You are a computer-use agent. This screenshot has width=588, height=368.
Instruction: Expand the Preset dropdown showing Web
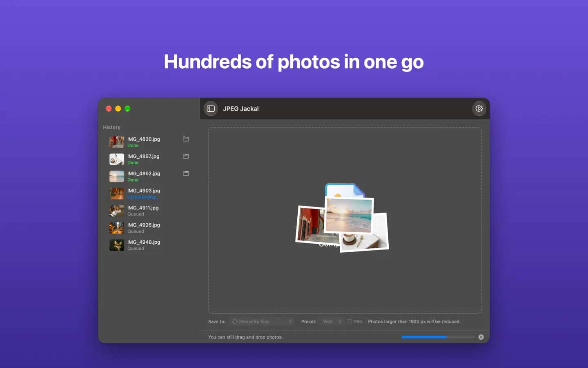pos(332,322)
